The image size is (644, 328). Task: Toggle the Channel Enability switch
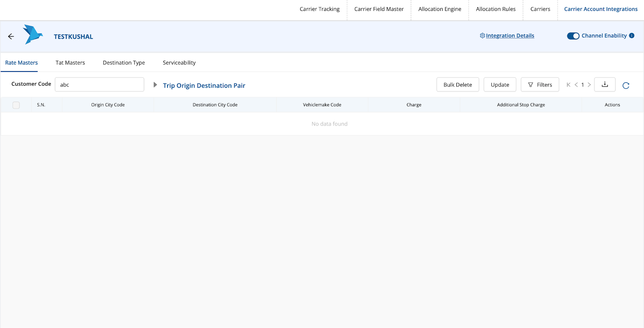point(573,36)
